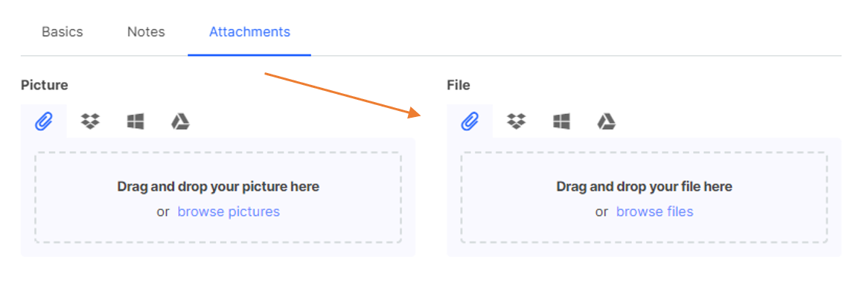This screenshot has height=301, width=868.
Task: Click the Picture section heading
Action: pyautogui.click(x=44, y=85)
